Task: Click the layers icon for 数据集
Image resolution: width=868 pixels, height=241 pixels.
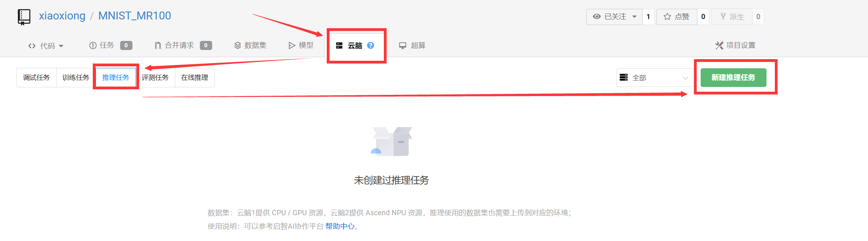Action: (238, 46)
